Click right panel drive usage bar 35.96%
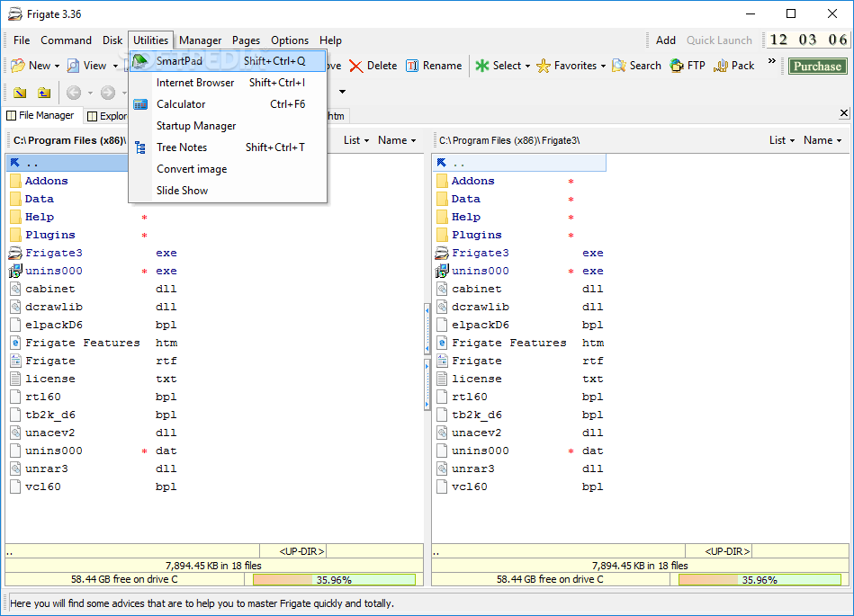Viewport: 854px width, 616px height. click(760, 580)
